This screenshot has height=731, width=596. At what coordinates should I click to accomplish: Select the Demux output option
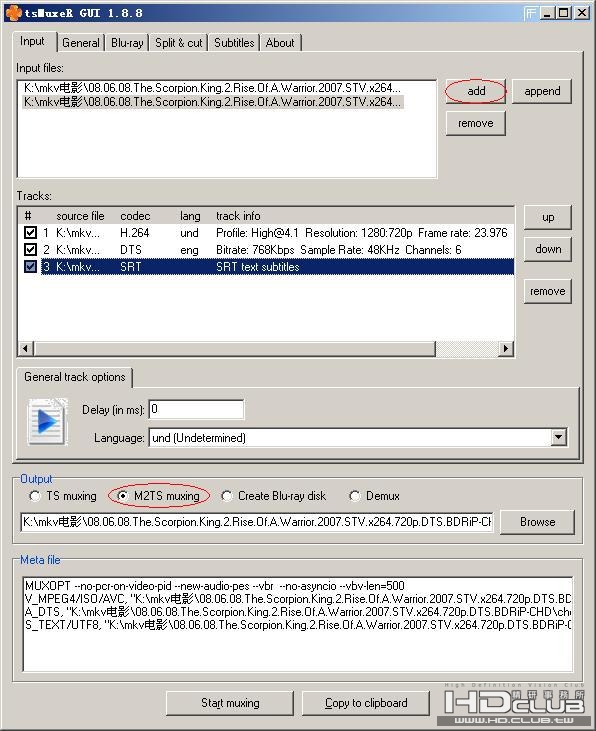click(354, 496)
